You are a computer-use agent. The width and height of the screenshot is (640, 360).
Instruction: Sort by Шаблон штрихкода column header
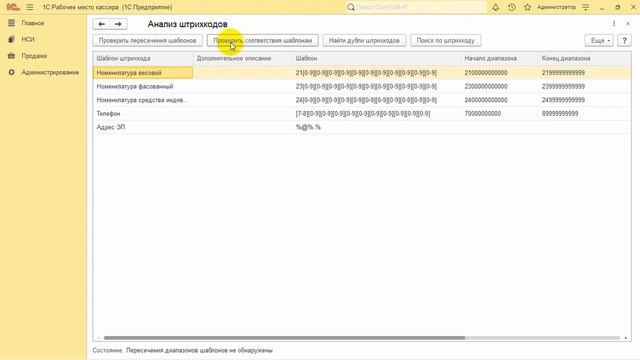(143, 58)
